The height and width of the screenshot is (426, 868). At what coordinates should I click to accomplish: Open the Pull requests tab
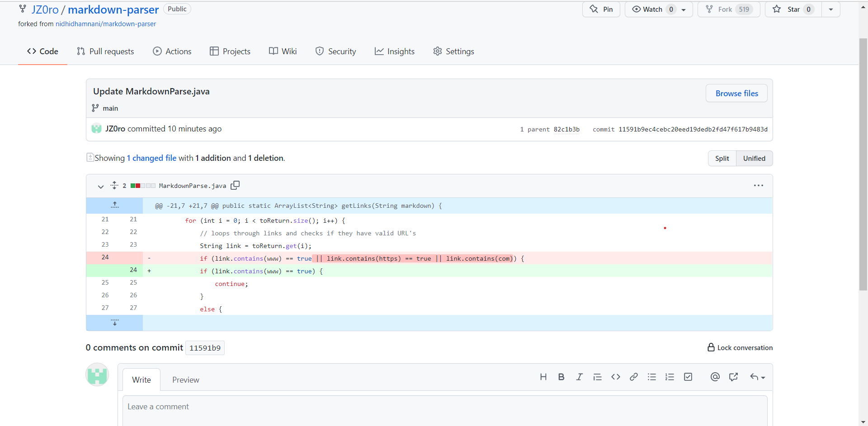click(x=105, y=51)
